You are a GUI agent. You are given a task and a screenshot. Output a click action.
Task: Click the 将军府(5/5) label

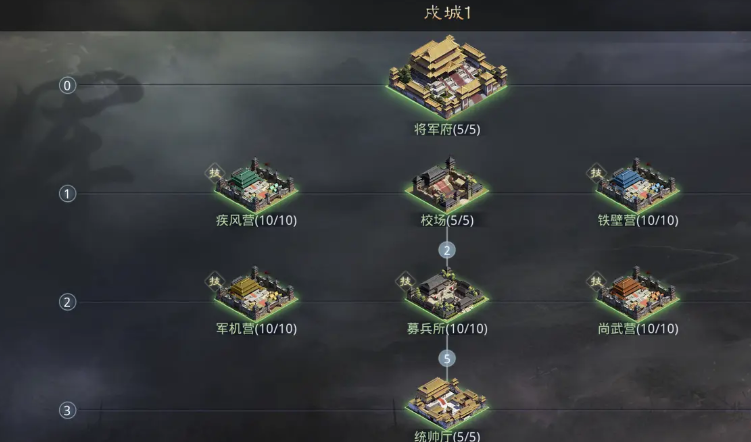(447, 129)
